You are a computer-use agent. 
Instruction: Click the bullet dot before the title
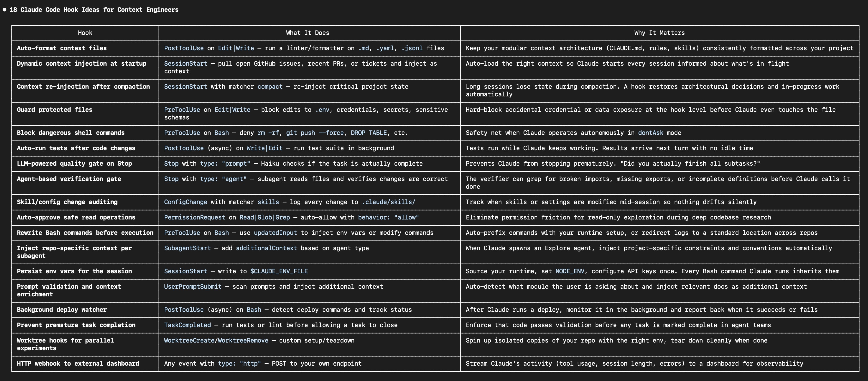click(x=4, y=10)
